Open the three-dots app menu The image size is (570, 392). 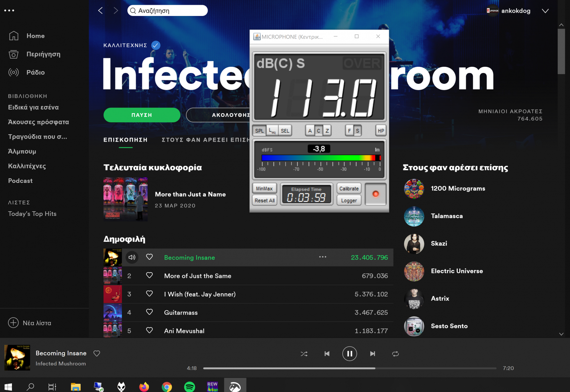click(9, 11)
